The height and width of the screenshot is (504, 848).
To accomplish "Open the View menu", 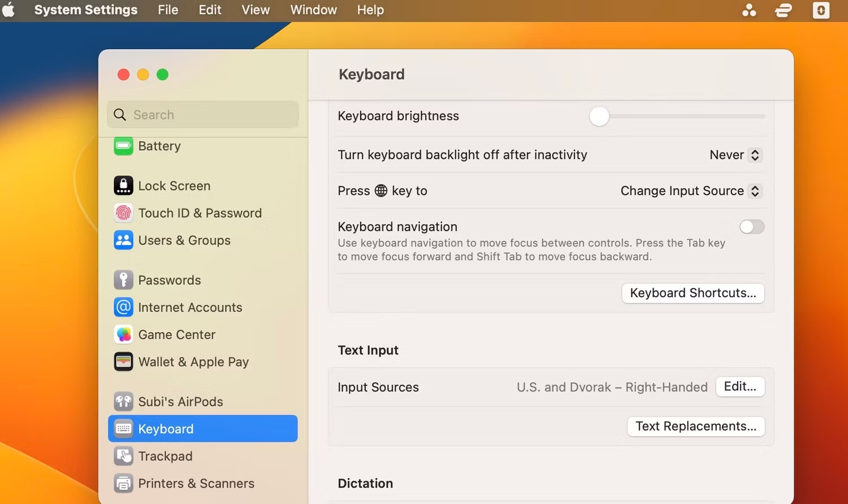I will coord(256,10).
